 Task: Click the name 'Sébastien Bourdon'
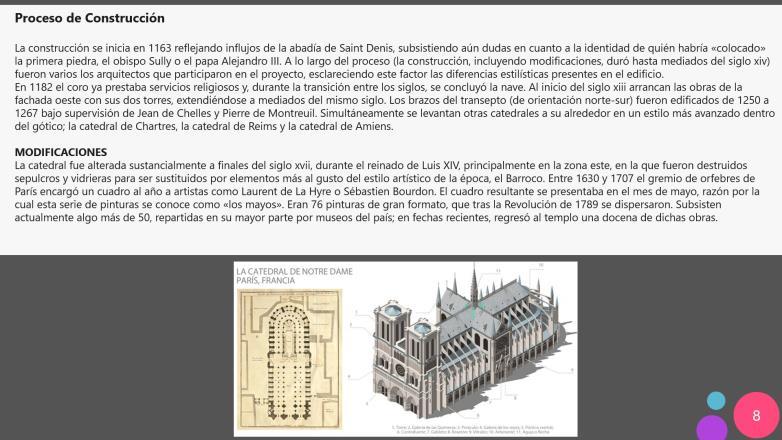(390, 191)
